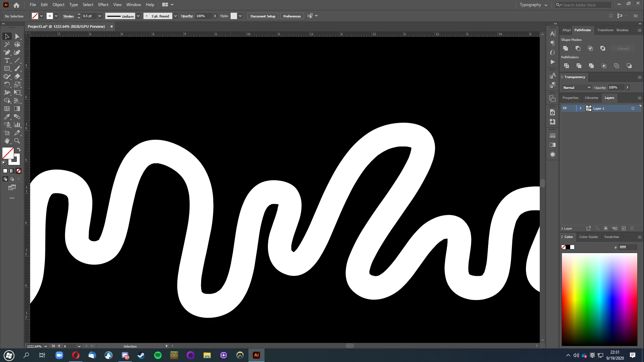644x362 pixels.
Task: Open the Effect menu
Action: pos(103,5)
